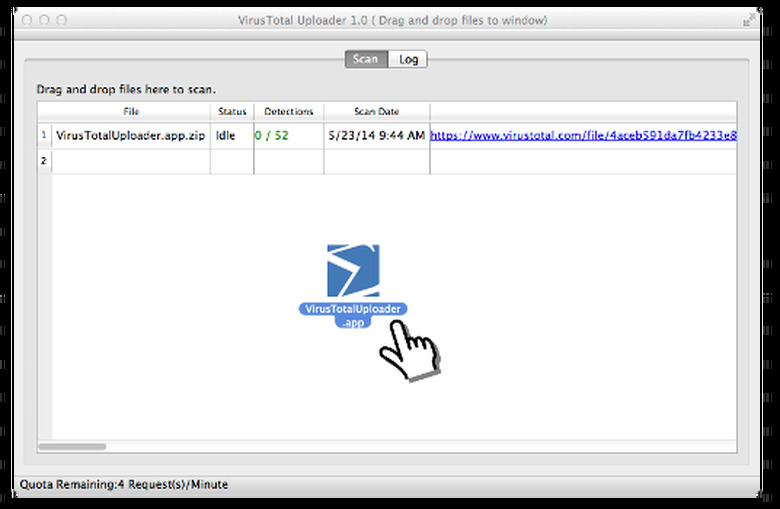Screen dimensions: 780x509
Task: Click the Quota Remaining status bar text
Action: [x=124, y=484]
